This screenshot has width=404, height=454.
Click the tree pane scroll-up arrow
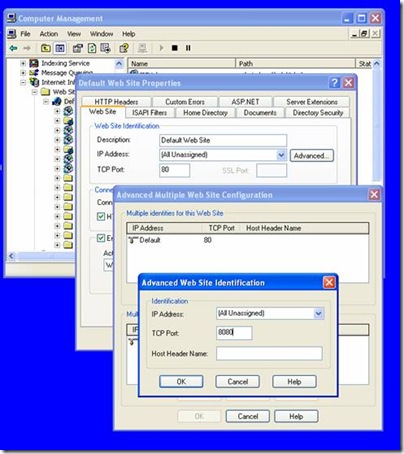click(119, 64)
